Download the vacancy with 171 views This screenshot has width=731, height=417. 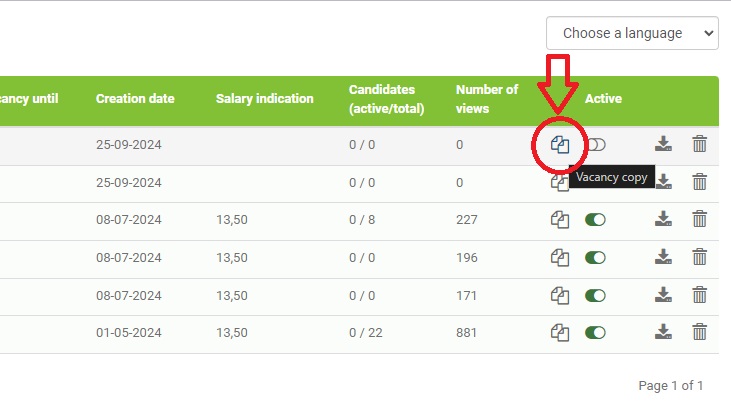[x=663, y=295]
